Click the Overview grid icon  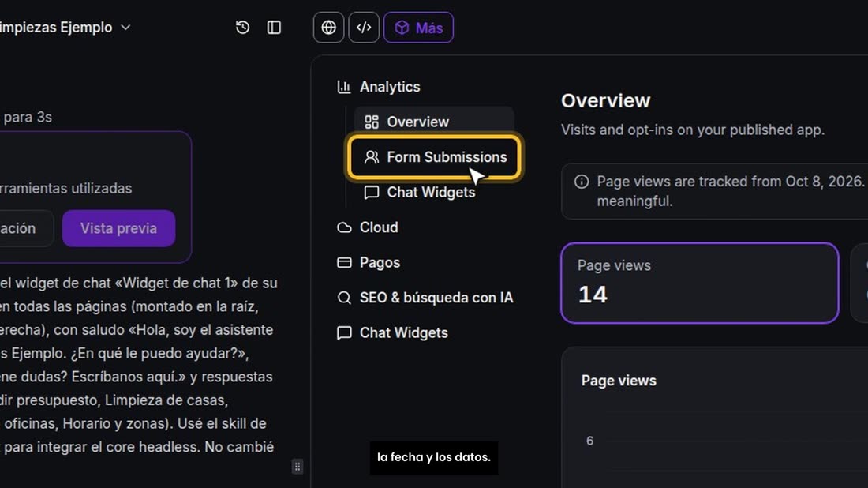[x=372, y=122]
